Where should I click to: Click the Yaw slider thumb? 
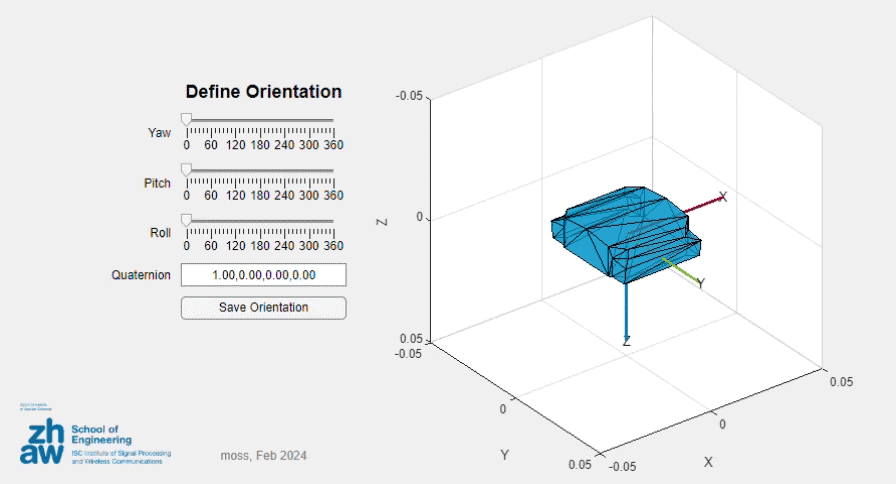(186, 119)
